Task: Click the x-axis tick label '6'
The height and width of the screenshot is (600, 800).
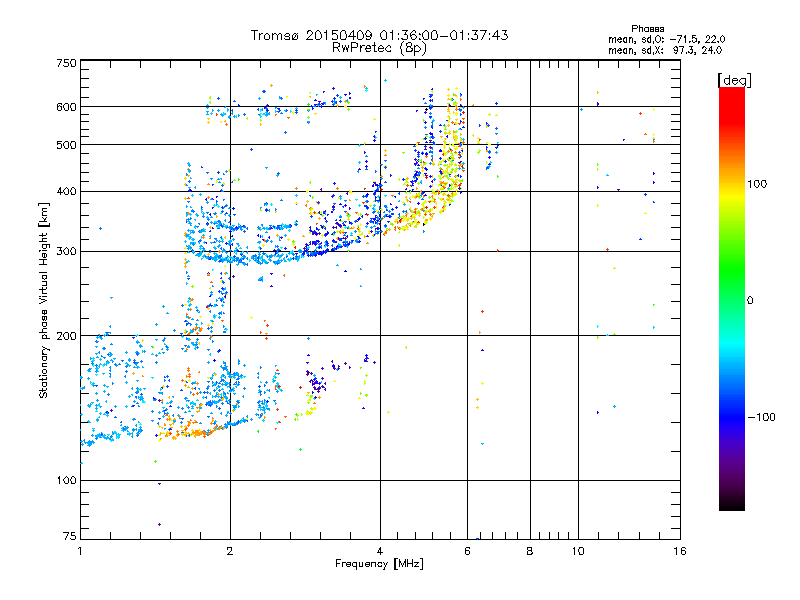Action: pos(467,551)
